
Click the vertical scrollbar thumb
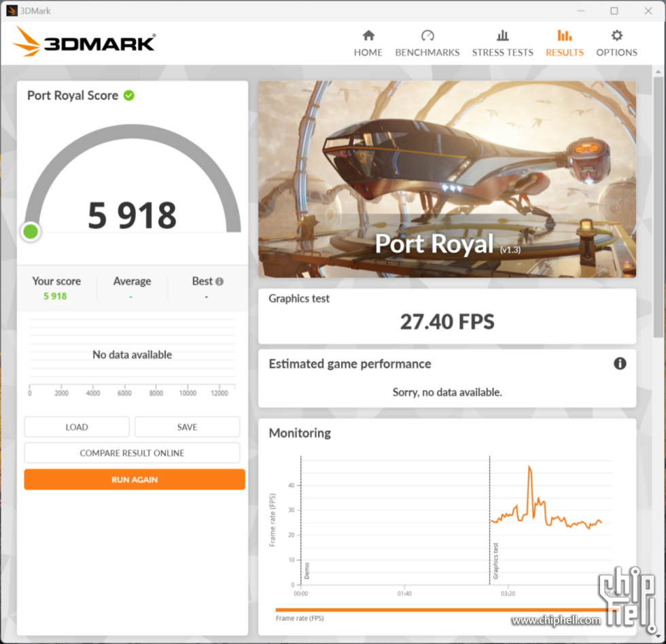(x=658, y=207)
